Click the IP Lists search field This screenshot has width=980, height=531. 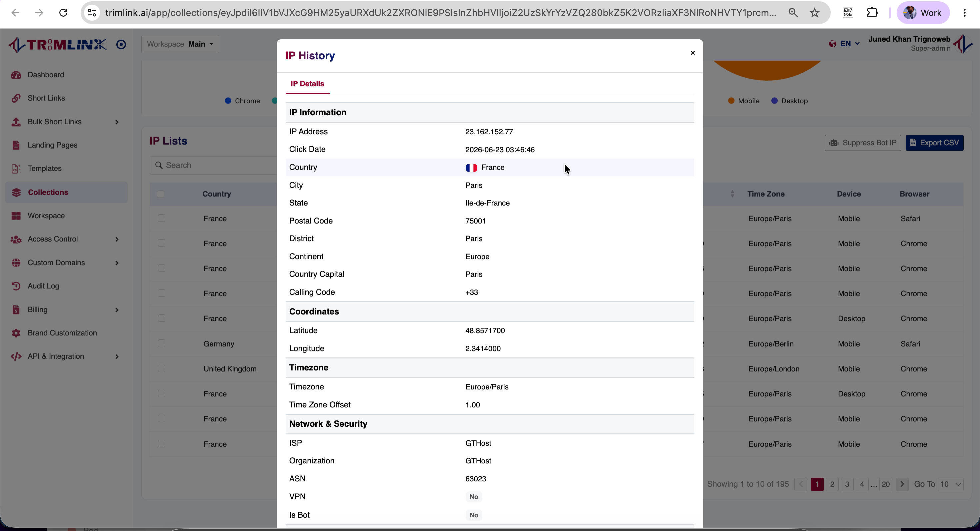214,165
